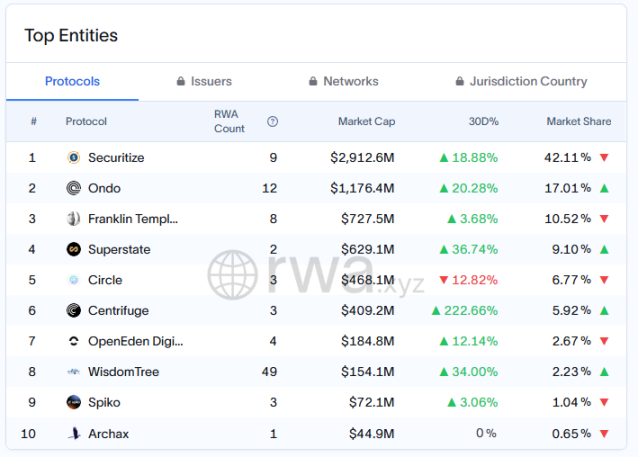The width and height of the screenshot is (638, 457).
Task: Sort table by 30D% column header
Action: [483, 122]
